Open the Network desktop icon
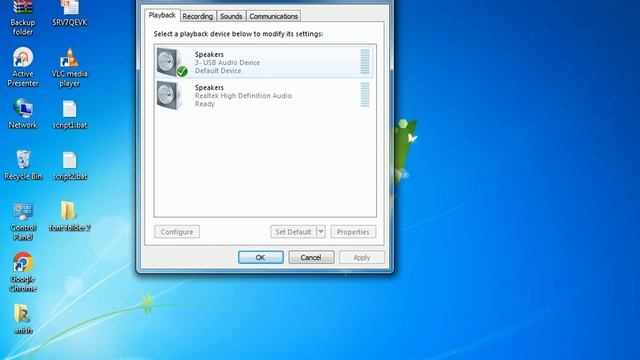This screenshot has height=360, width=640. [23, 113]
